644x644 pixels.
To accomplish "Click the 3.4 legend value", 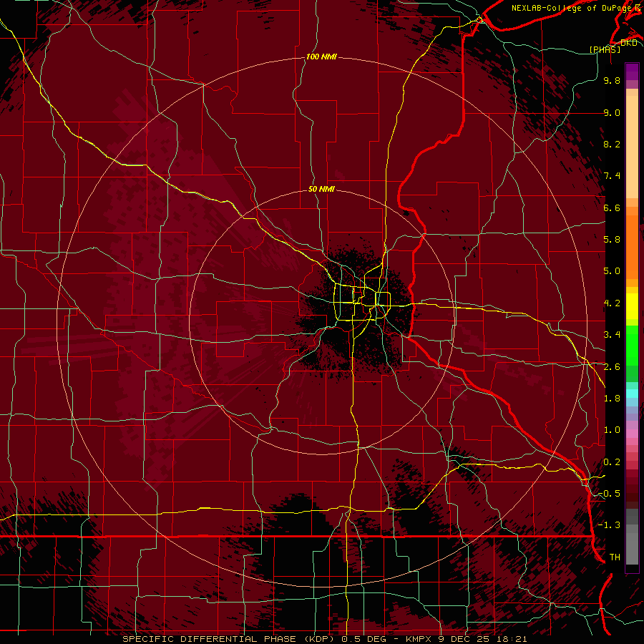I will [x=612, y=335].
